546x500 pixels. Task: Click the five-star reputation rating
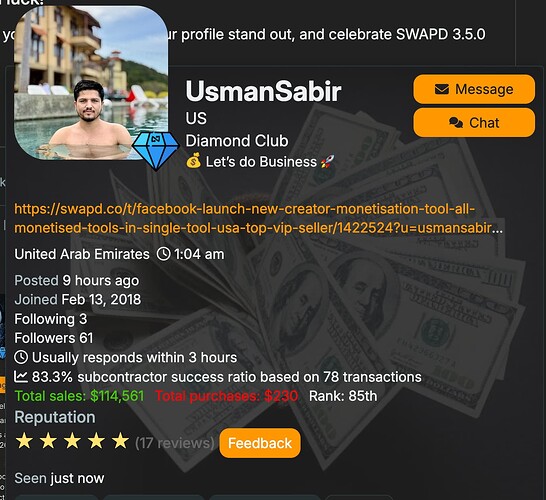click(72, 441)
